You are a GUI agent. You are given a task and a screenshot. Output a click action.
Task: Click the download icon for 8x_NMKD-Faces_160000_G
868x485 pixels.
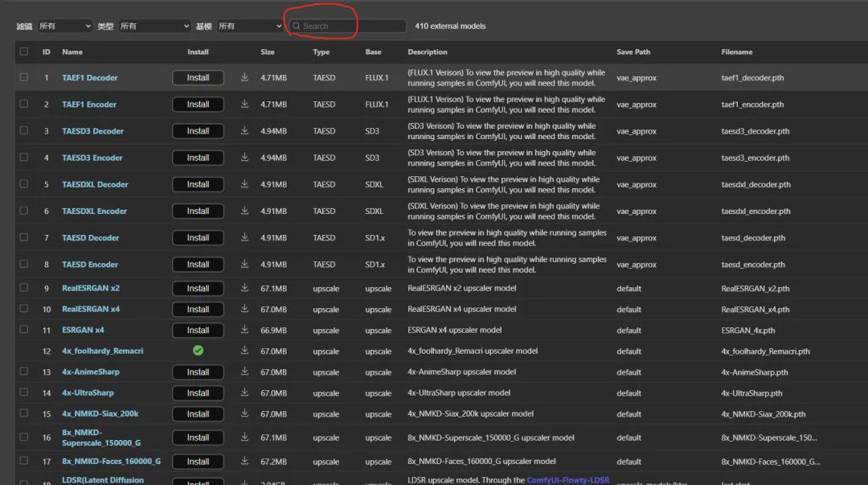click(244, 461)
